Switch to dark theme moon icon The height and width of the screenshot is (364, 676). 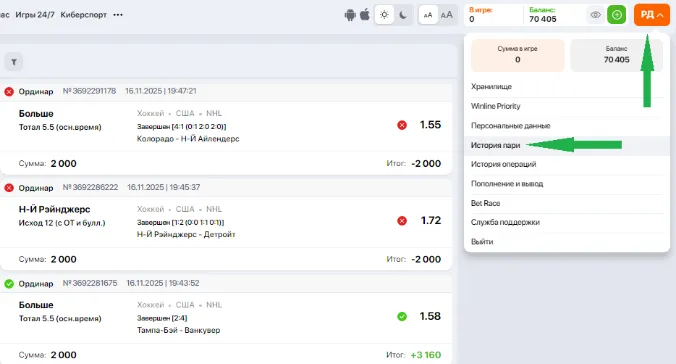[403, 15]
